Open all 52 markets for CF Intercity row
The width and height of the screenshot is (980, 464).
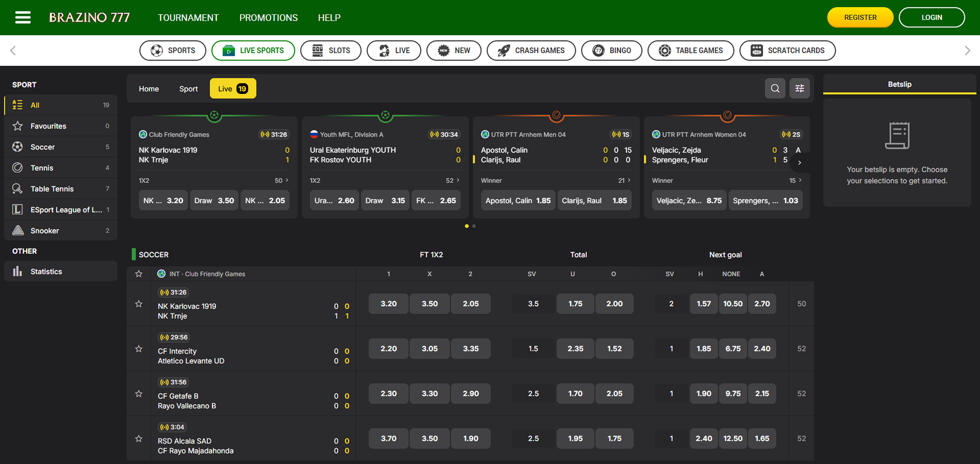801,348
